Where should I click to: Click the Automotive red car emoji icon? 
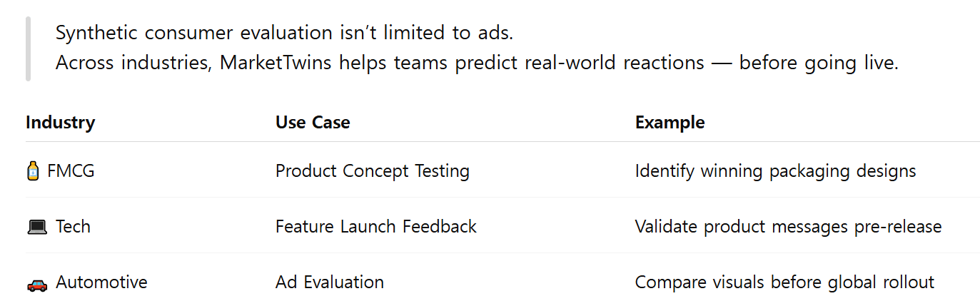coord(36,283)
